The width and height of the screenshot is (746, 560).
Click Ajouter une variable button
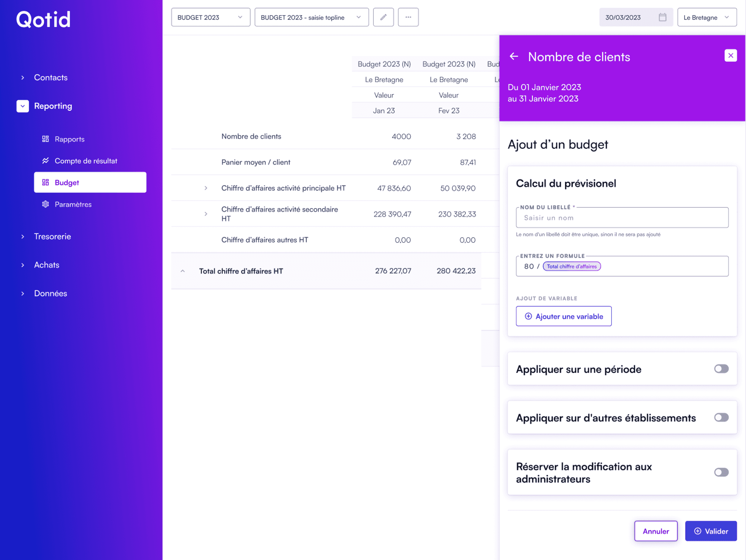click(564, 316)
